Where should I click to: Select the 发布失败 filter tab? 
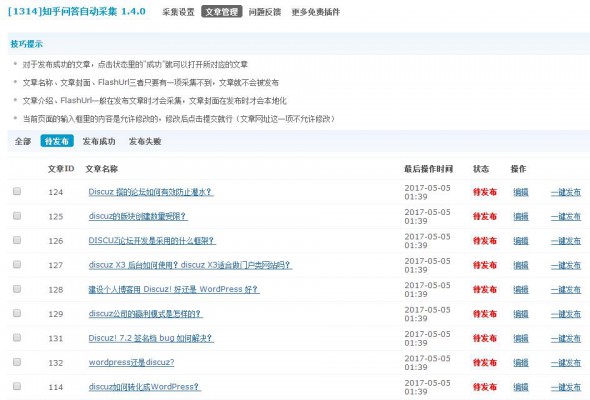(145, 141)
